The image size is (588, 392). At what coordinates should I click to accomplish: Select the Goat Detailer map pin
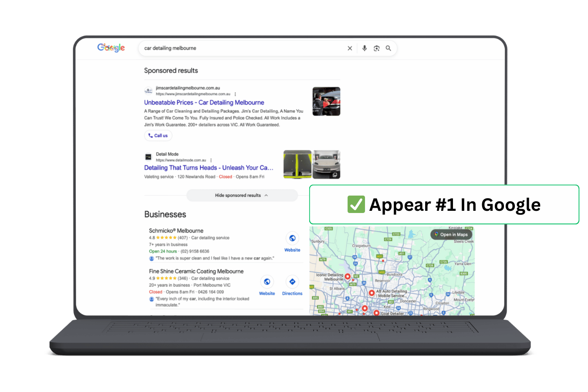point(376,313)
